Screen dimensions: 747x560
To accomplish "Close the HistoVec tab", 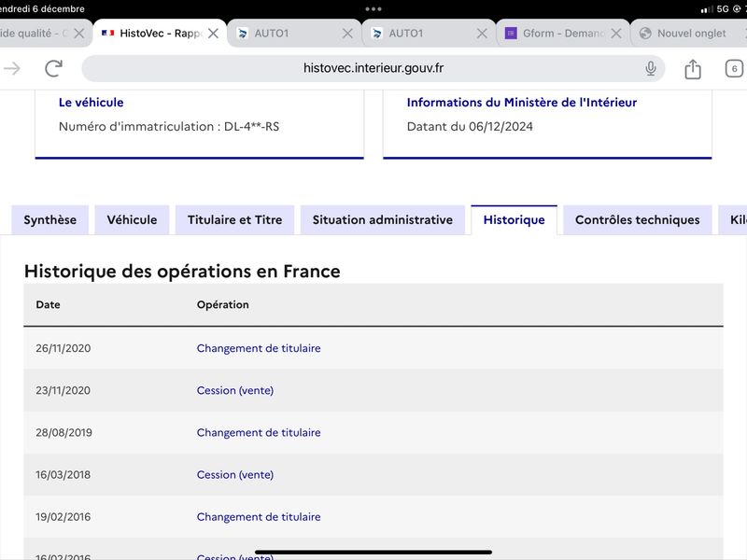I will coord(214,34).
